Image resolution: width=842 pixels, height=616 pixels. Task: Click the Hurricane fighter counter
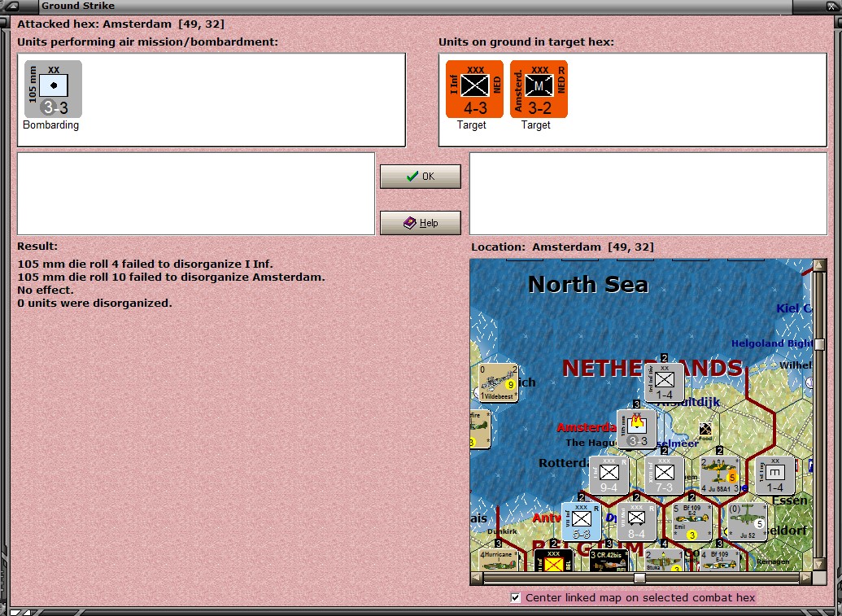[499, 560]
